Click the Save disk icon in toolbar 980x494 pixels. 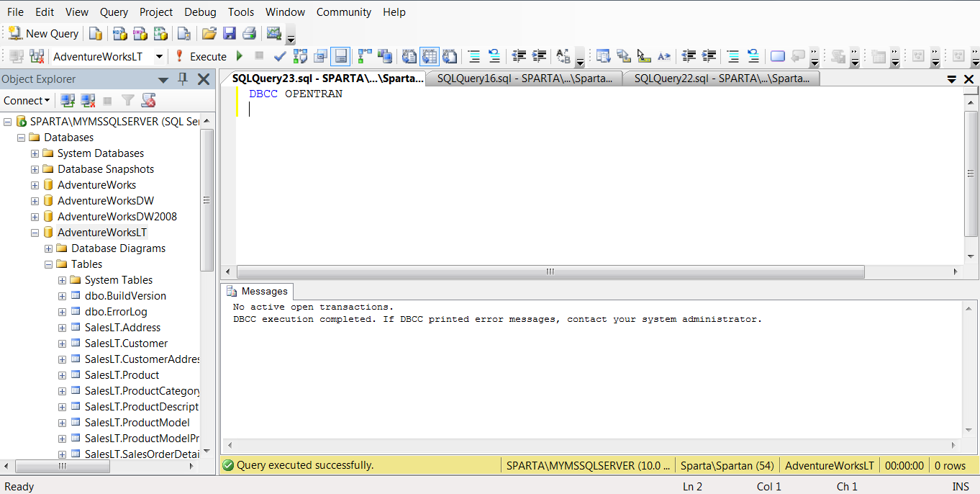pyautogui.click(x=229, y=33)
